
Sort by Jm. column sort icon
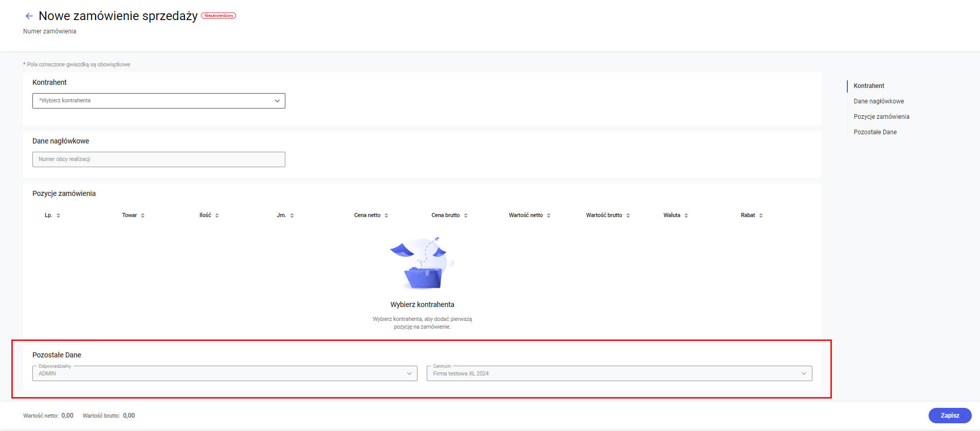(292, 215)
